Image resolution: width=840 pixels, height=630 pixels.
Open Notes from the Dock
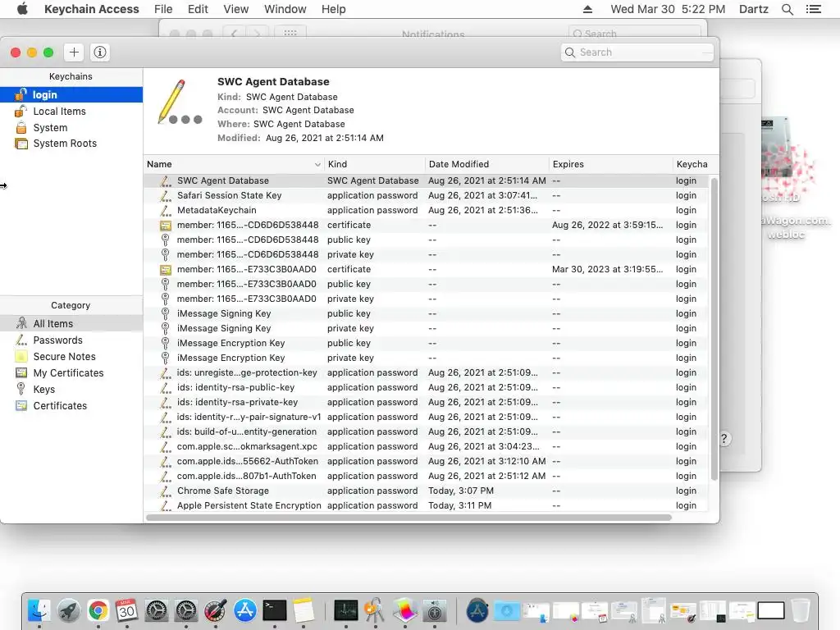tap(304, 610)
